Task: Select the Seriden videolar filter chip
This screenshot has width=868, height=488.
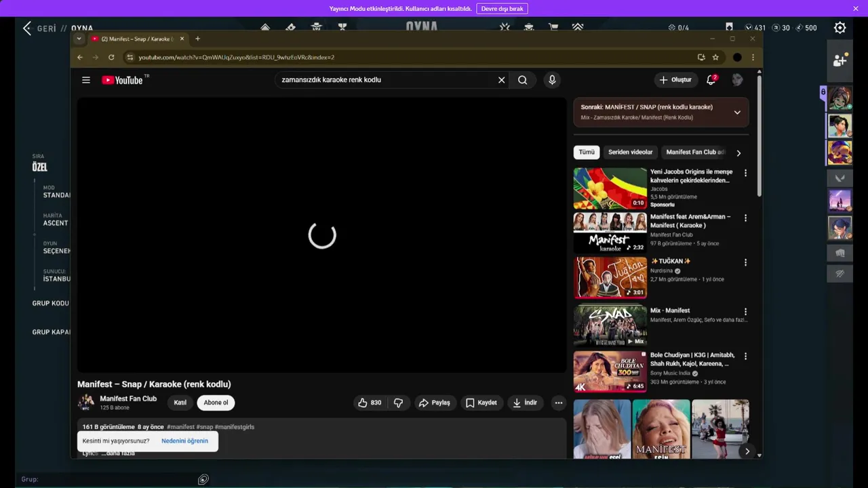Action: (x=630, y=152)
